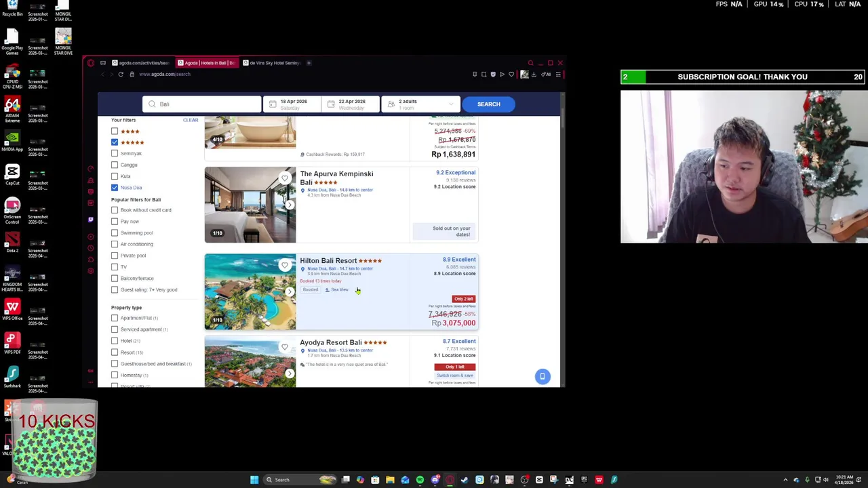
Task: Open the 2 adults 1 room dropdown
Action: 419,104
